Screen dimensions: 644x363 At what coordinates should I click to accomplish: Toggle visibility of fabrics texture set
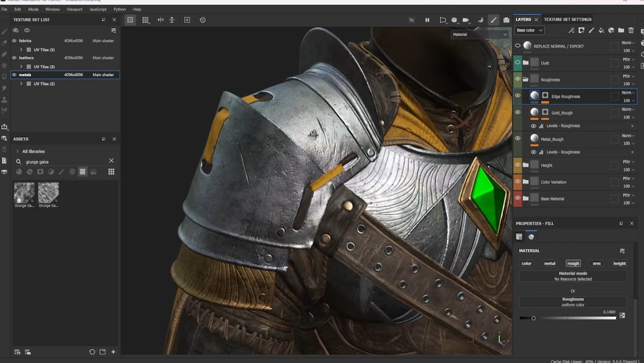[14, 41]
